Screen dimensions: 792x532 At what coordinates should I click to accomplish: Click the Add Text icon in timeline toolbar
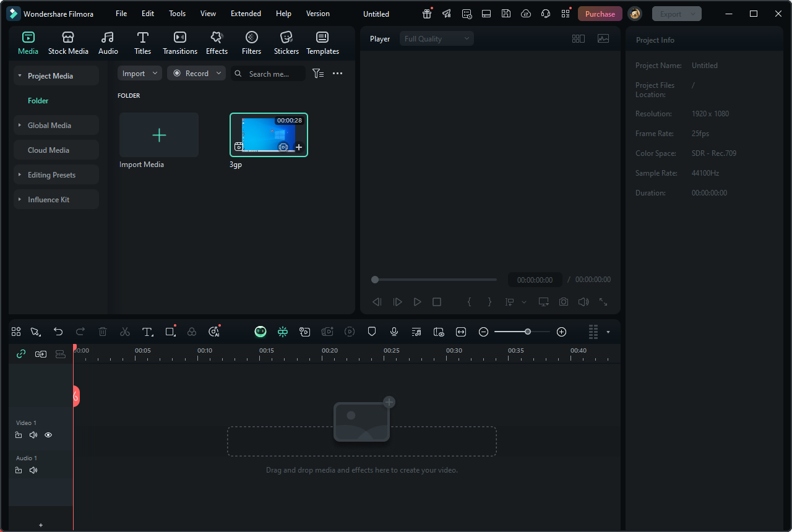(x=147, y=332)
